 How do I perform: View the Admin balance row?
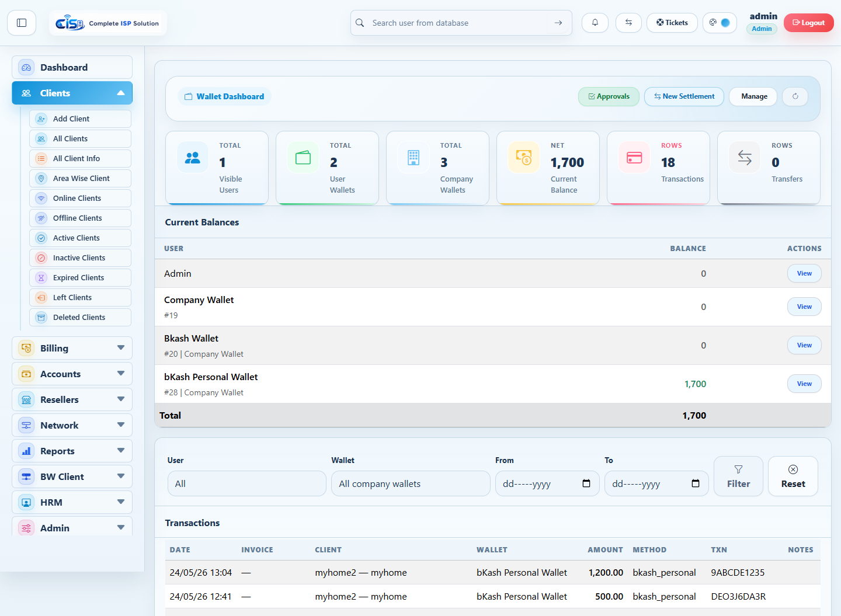[804, 273]
